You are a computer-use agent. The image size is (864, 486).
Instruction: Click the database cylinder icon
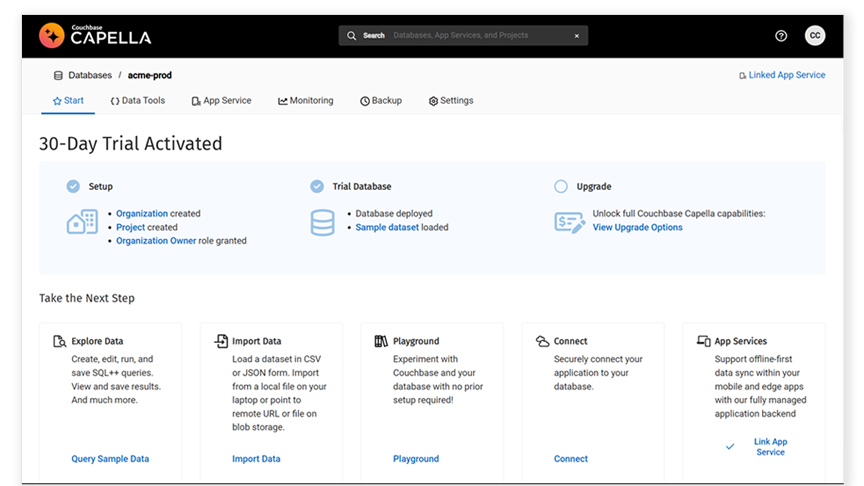[x=322, y=223]
